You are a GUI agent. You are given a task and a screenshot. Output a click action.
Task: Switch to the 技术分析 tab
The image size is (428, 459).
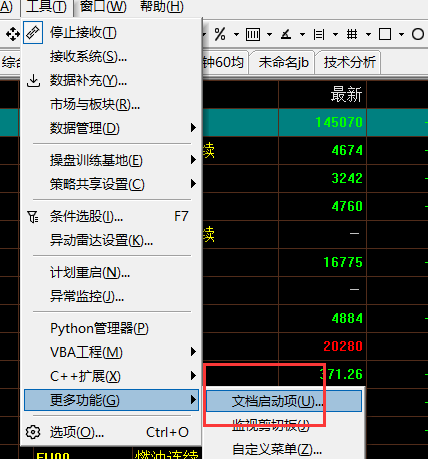(349, 62)
